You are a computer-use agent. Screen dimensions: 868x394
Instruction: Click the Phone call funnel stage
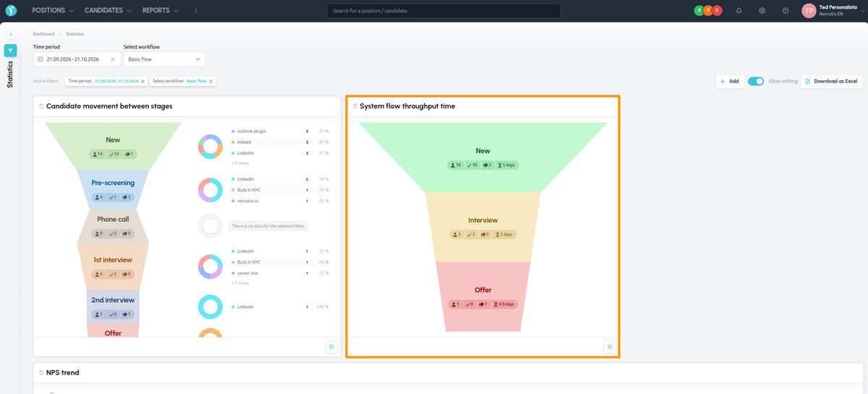point(113,226)
